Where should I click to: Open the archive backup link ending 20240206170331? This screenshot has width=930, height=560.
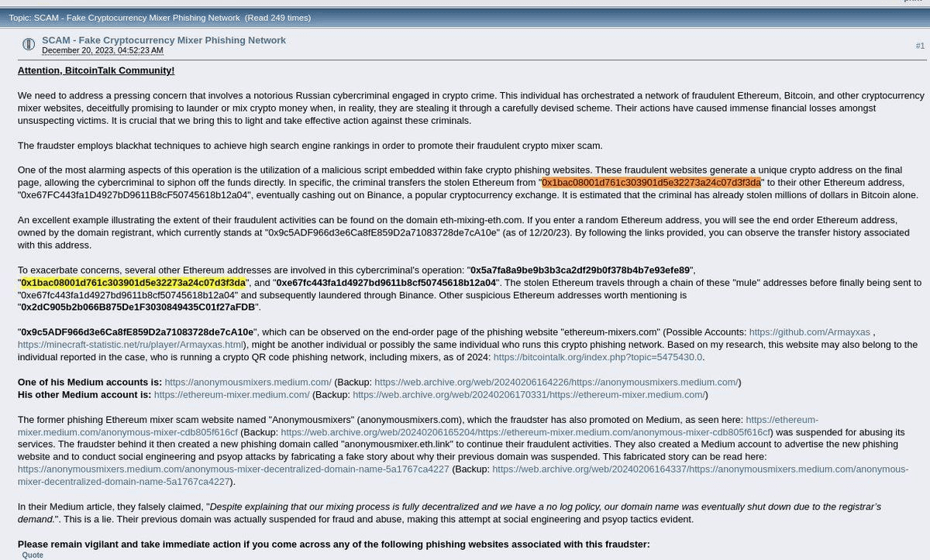tap(529, 394)
